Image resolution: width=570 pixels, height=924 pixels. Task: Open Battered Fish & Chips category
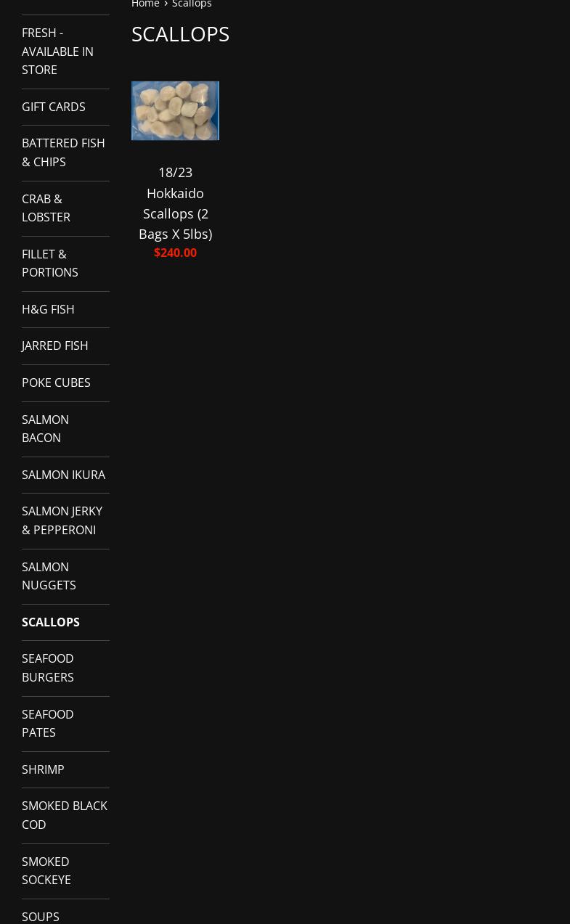pyautogui.click(x=63, y=152)
